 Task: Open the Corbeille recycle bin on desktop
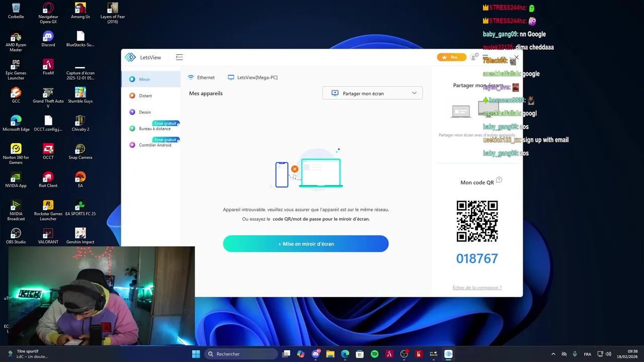(x=16, y=11)
